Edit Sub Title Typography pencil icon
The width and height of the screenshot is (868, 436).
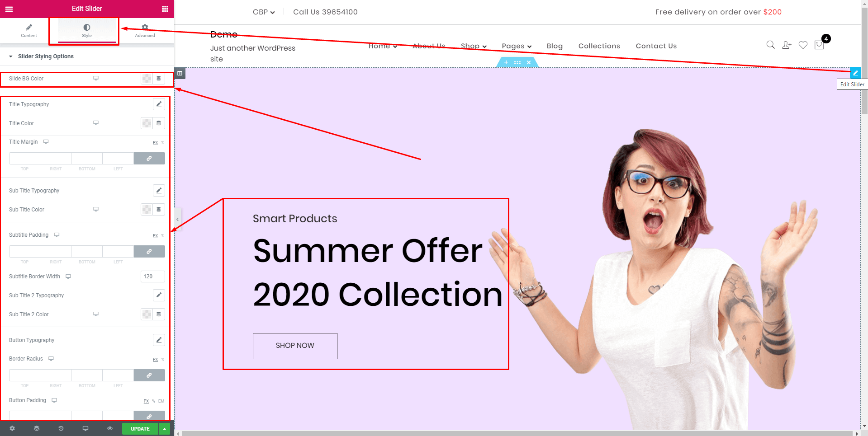pyautogui.click(x=159, y=191)
